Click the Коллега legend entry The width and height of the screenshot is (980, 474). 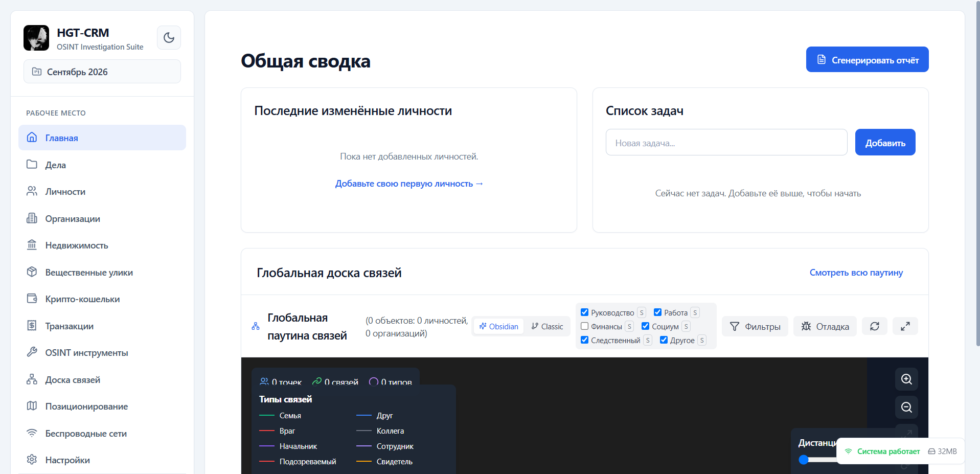click(380, 431)
